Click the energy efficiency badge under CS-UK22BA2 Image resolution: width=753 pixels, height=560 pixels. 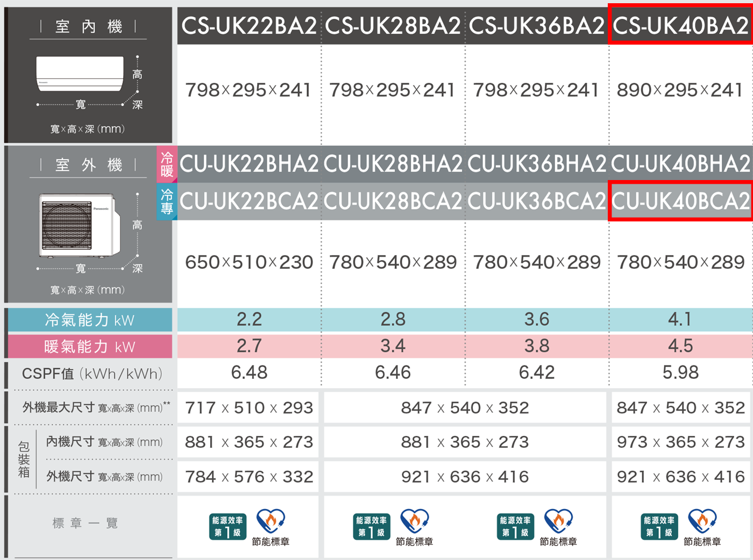(x=228, y=527)
